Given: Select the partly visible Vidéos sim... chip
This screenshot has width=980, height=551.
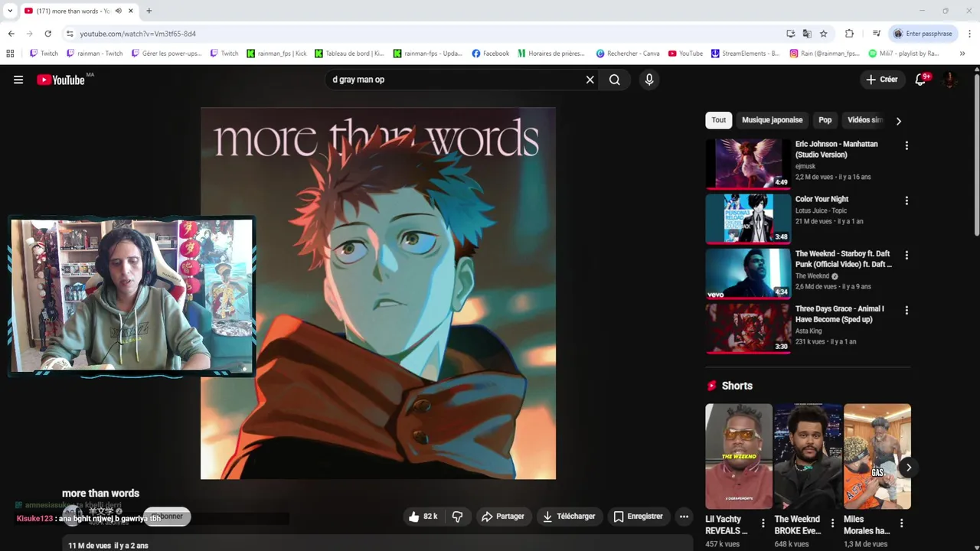Looking at the screenshot, I should tap(865, 120).
